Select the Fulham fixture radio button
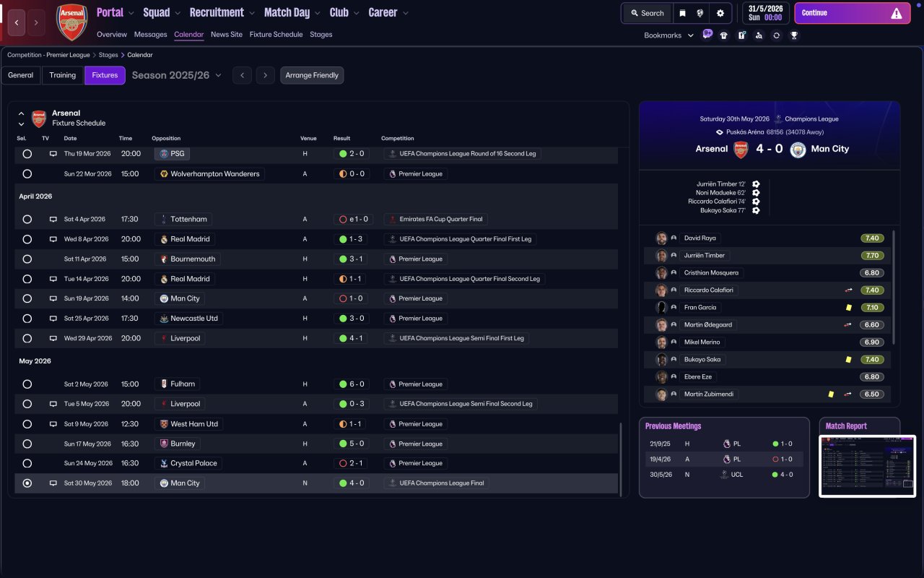Viewport: 924px width, 578px height. [x=27, y=384]
